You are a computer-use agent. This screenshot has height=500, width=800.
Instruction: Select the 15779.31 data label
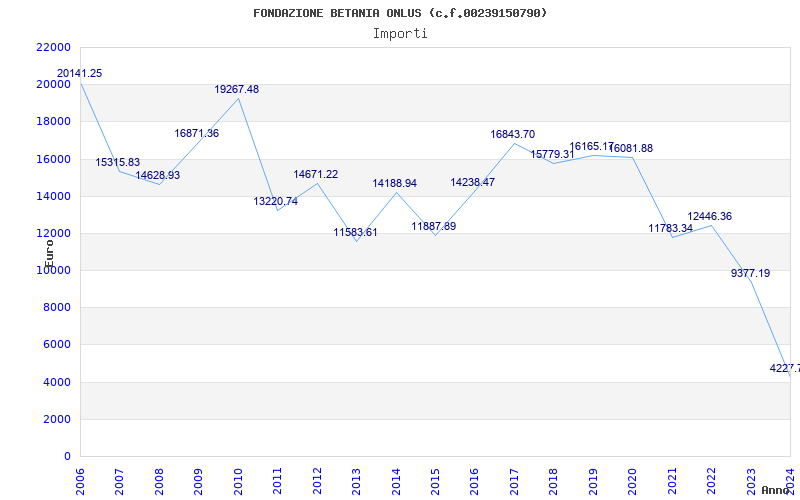[553, 155]
